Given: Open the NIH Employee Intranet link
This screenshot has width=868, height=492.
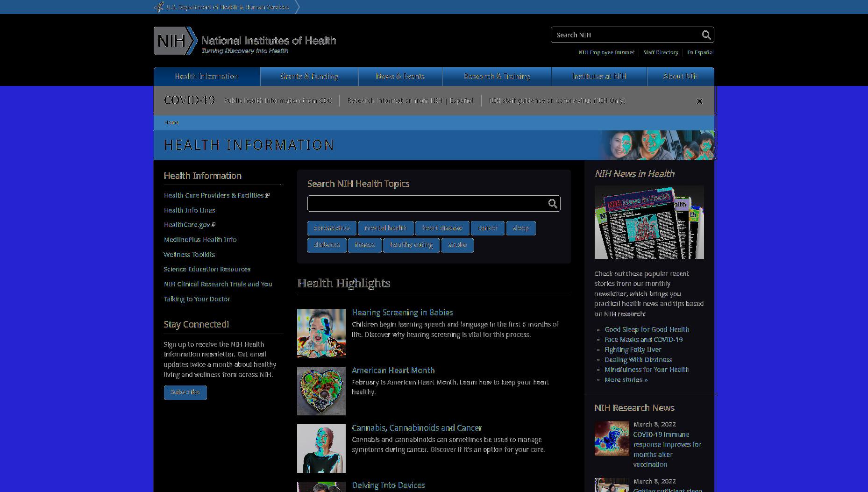Looking at the screenshot, I should pos(606,52).
